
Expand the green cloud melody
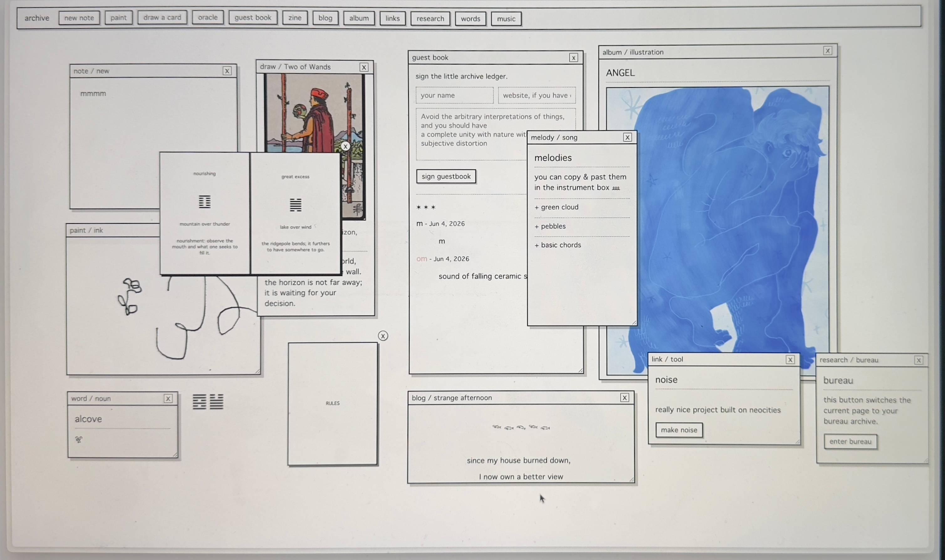tap(556, 207)
